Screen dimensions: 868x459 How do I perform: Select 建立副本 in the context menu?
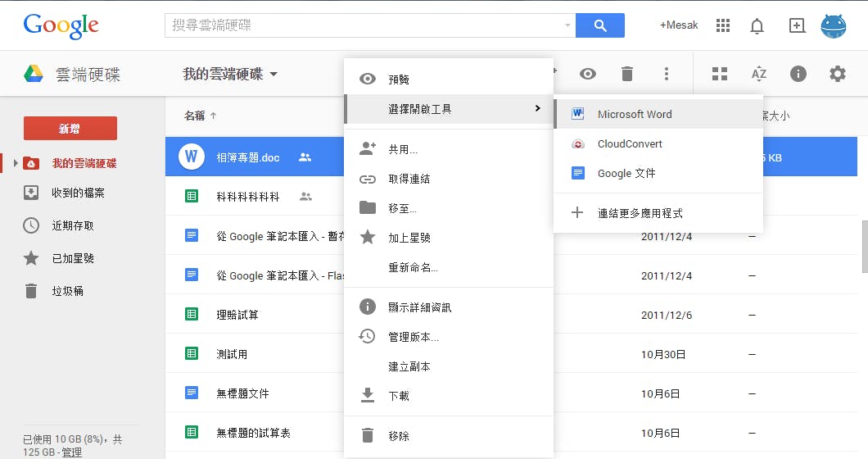409,366
